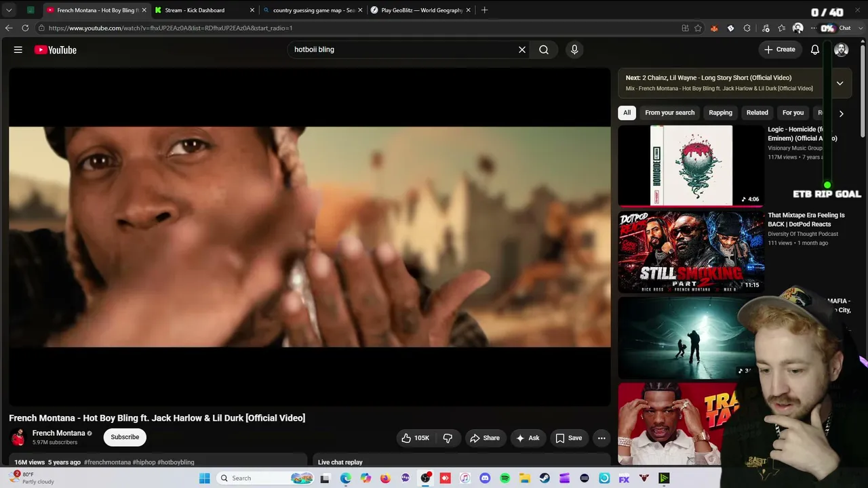Viewport: 868px width, 488px height.
Task: Click into the YouTube search field
Action: click(x=403, y=49)
